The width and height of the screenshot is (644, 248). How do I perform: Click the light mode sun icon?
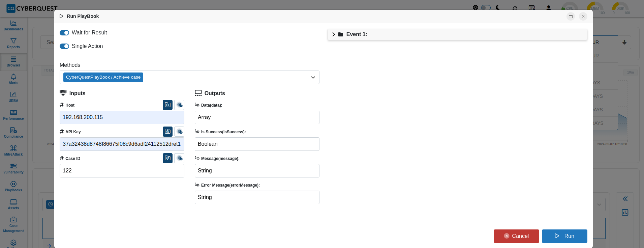point(475,7)
